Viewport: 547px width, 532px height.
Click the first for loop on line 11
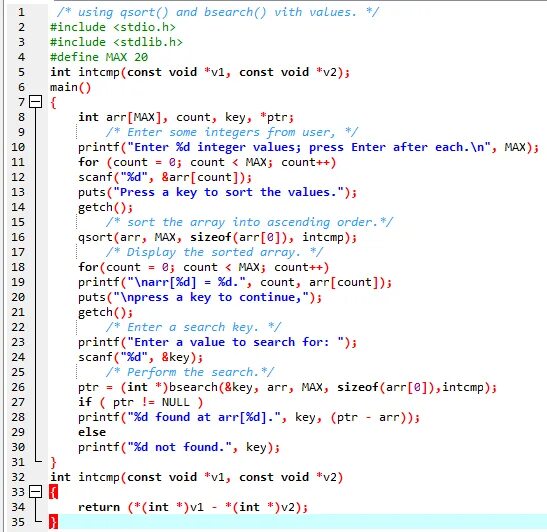(x=207, y=162)
